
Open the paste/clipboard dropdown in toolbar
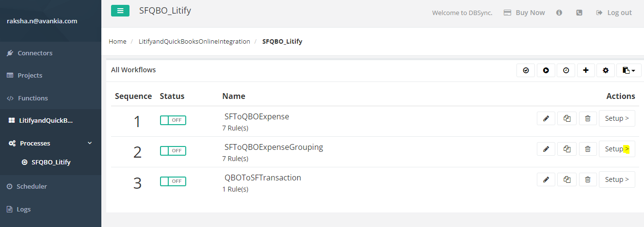point(628,70)
